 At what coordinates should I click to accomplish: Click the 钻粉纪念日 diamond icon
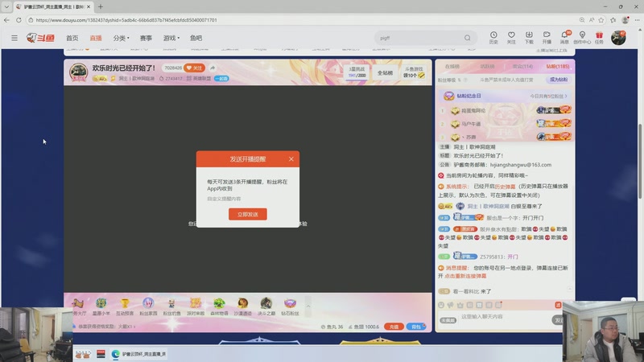point(449,96)
